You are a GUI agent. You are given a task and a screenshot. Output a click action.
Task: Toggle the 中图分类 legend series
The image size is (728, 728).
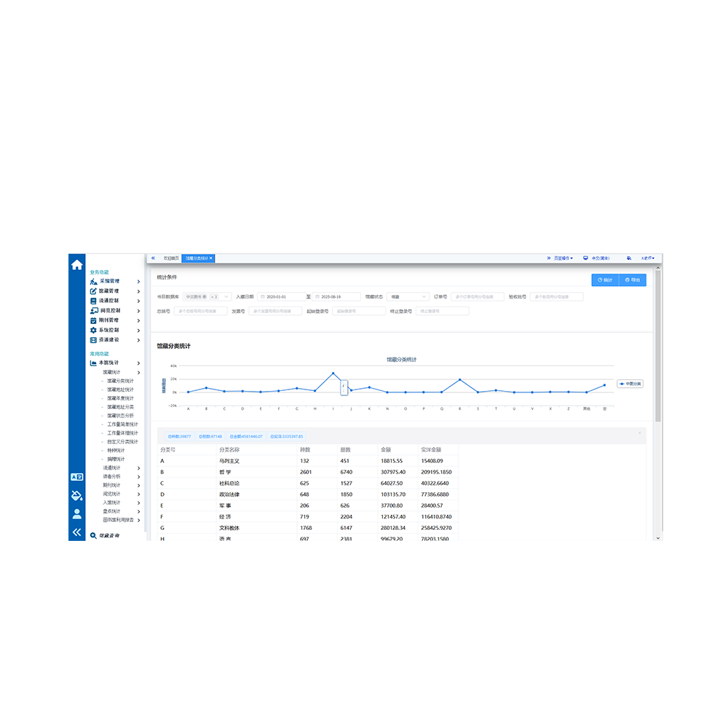pos(629,384)
